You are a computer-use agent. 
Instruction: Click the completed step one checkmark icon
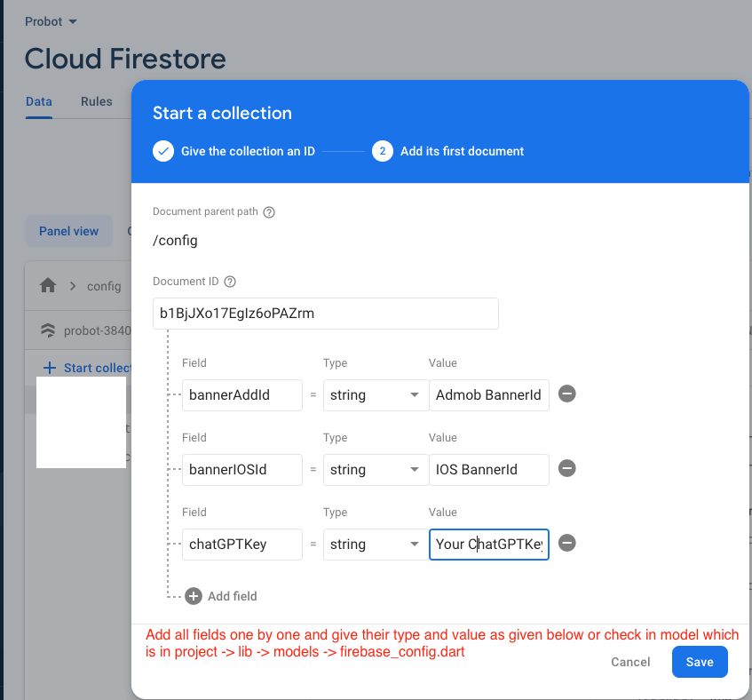click(x=162, y=151)
